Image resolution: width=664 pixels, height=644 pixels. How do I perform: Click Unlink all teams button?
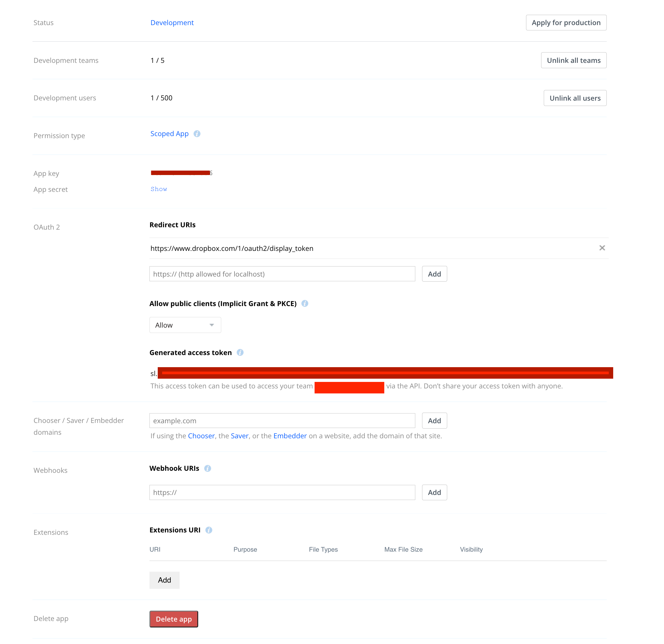(573, 60)
